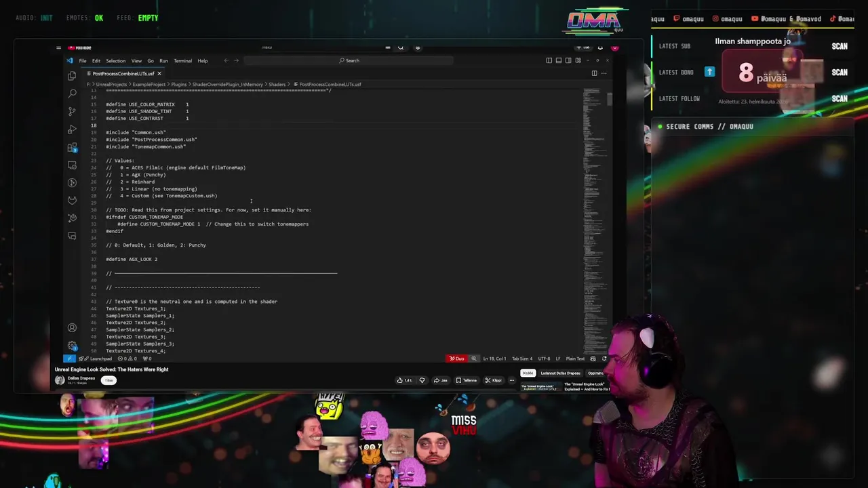Open the Source Control view
868x488 pixels.
tap(73, 111)
